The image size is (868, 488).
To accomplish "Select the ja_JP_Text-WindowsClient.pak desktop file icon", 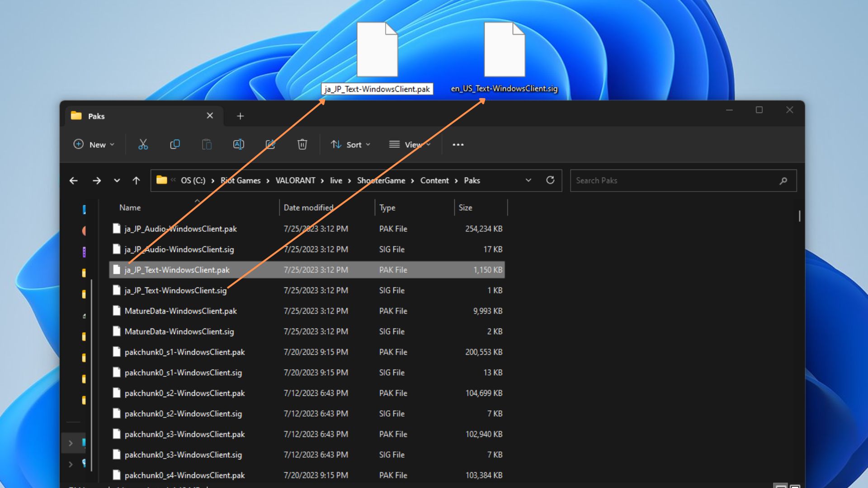I will point(377,50).
